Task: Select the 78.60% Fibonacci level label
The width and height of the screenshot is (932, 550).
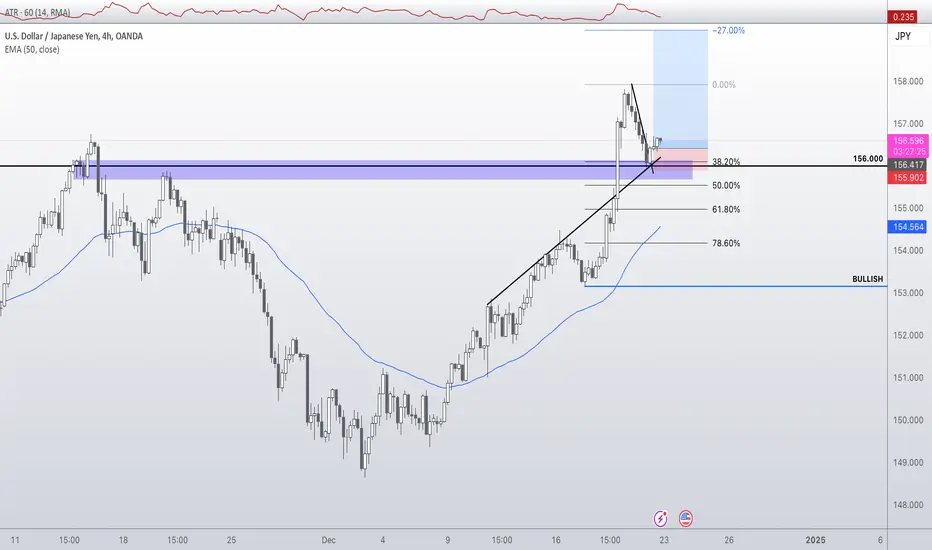Action: (x=726, y=243)
